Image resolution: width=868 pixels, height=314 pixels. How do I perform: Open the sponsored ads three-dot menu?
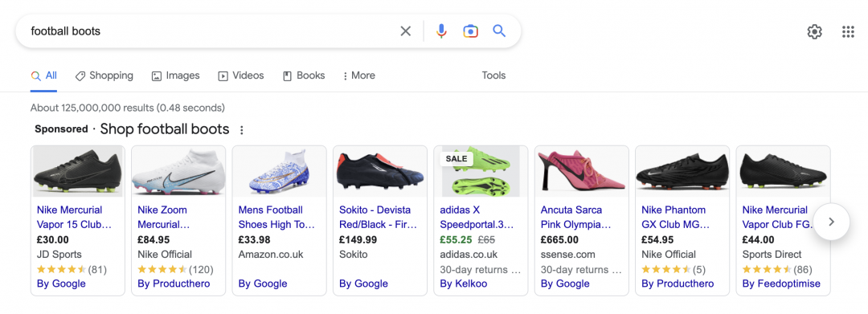(x=241, y=130)
